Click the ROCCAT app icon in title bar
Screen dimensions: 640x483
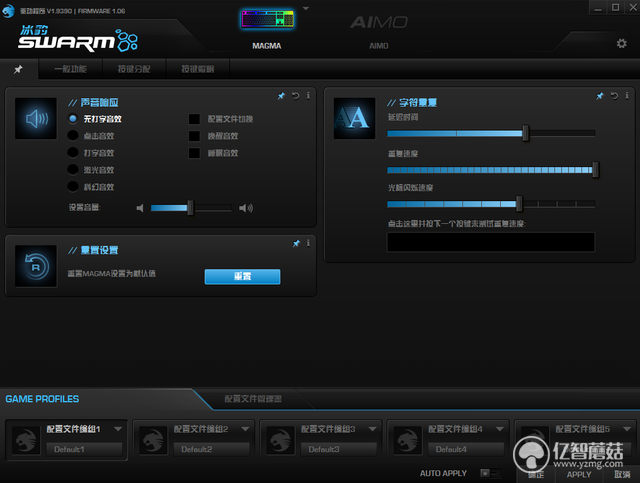[x=8, y=11]
